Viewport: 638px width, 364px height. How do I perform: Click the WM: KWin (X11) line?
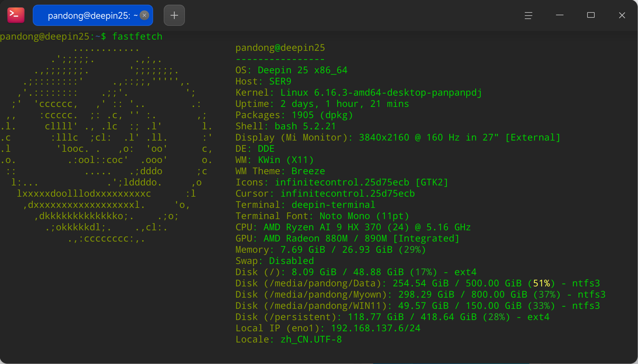coord(274,160)
